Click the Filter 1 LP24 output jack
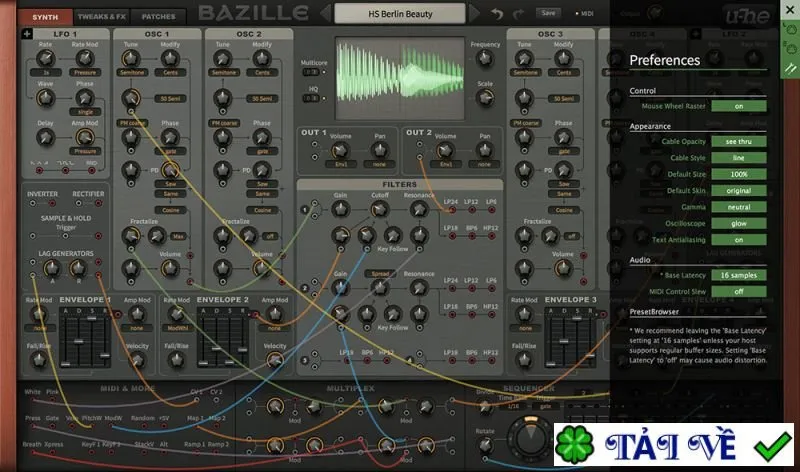Viewport: 800px width, 472px height. pos(452,210)
